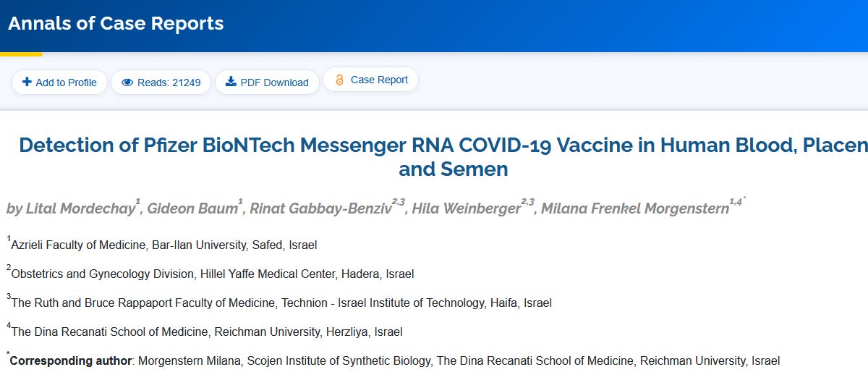
Task: Open the Annals of Case Reports journal home
Action: pyautogui.click(x=116, y=23)
